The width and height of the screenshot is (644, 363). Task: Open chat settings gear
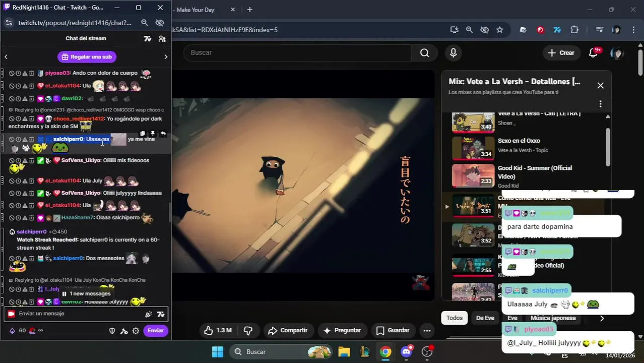(x=136, y=331)
